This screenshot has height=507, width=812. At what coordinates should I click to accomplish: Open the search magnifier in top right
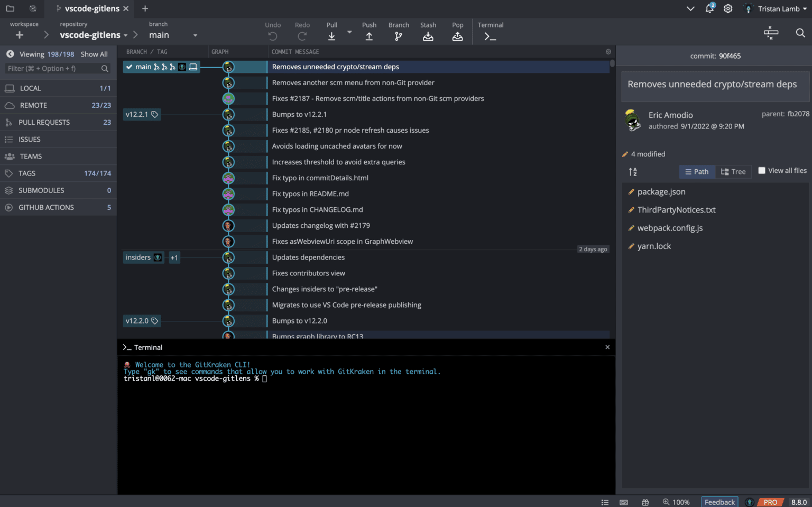(800, 33)
